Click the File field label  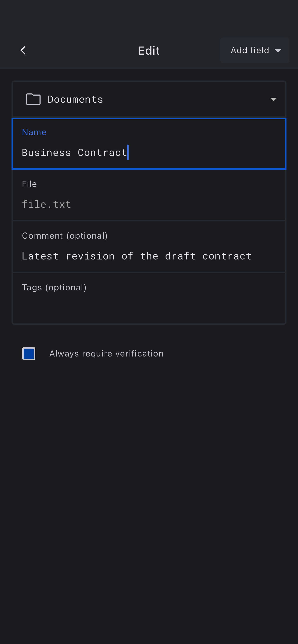(29, 184)
